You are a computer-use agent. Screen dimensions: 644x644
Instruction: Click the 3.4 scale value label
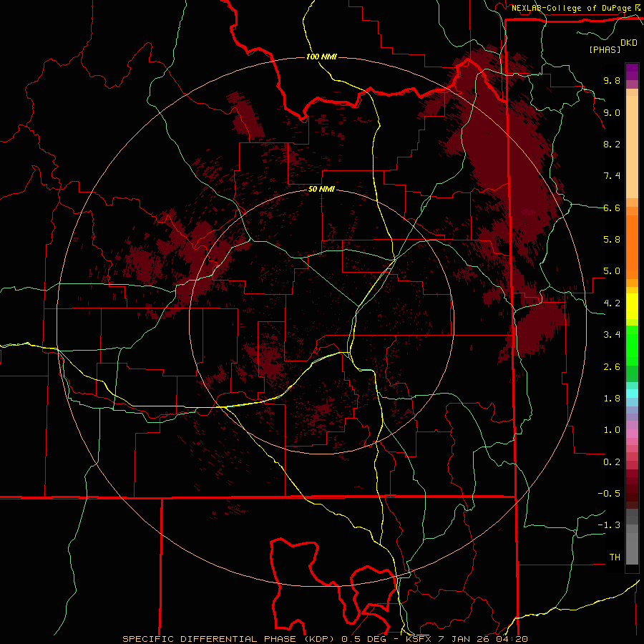[612, 335]
